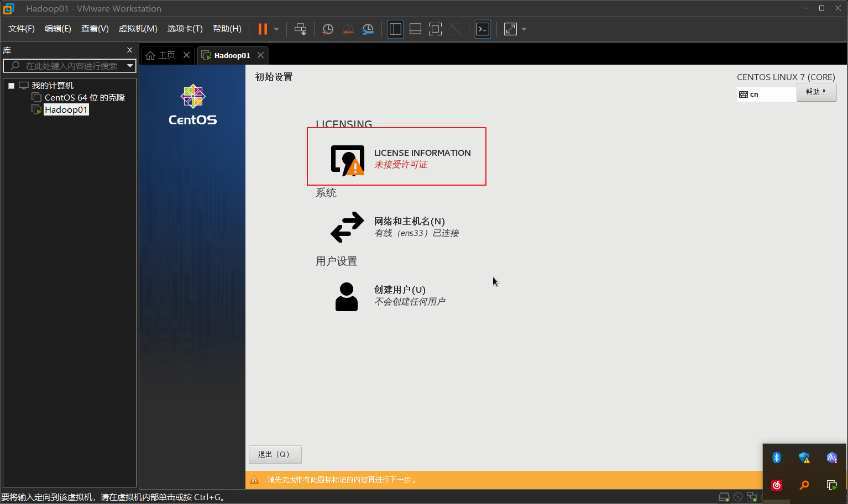
Task: Toggle the thumbnail bar view icon
Action: point(415,29)
